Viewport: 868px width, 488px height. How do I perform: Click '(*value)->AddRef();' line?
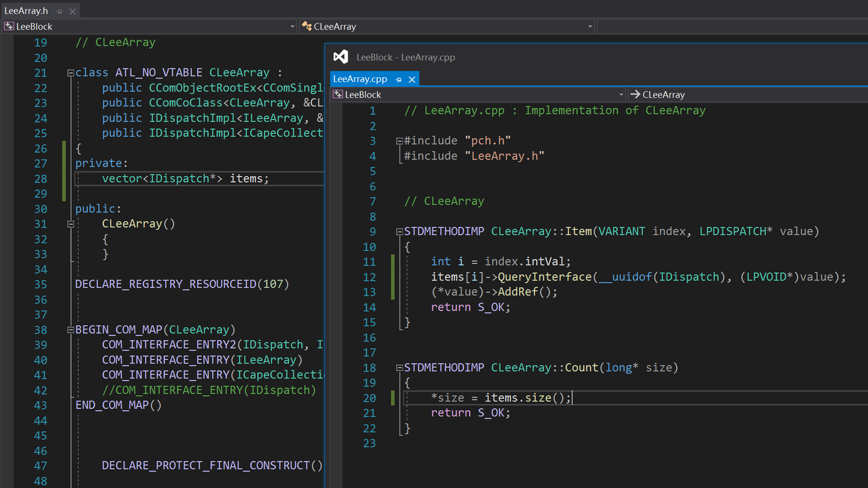tap(494, 292)
